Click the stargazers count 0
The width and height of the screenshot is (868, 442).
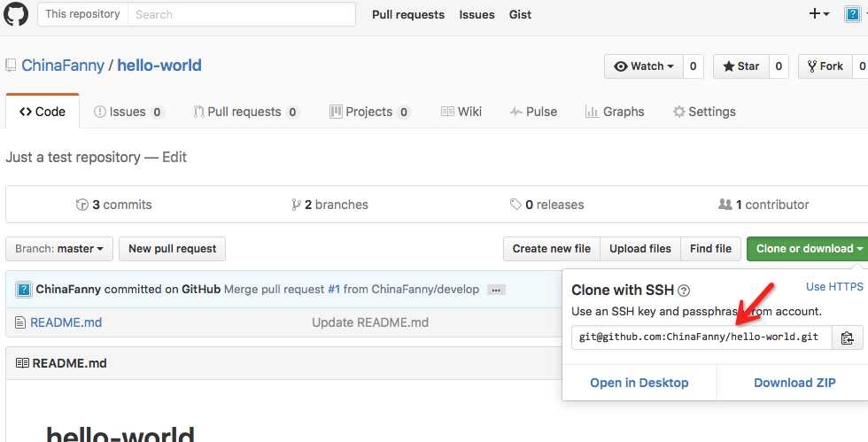(x=779, y=66)
